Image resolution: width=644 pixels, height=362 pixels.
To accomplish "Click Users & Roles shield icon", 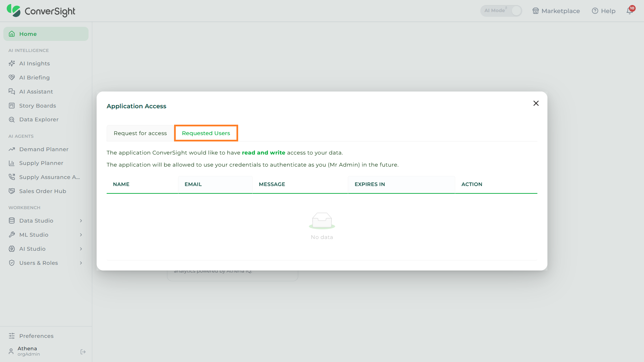I will pyautogui.click(x=12, y=263).
